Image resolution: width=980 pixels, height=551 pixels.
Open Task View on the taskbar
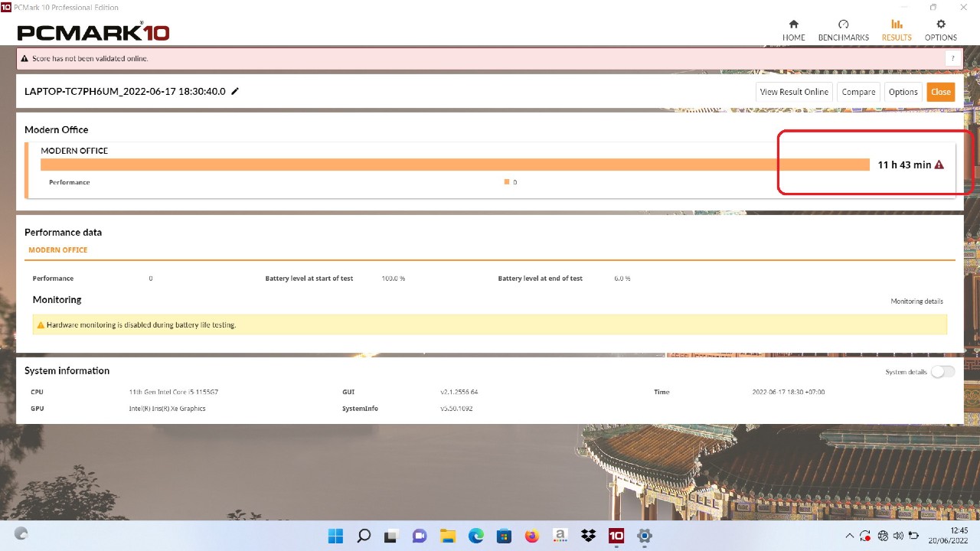tap(391, 536)
